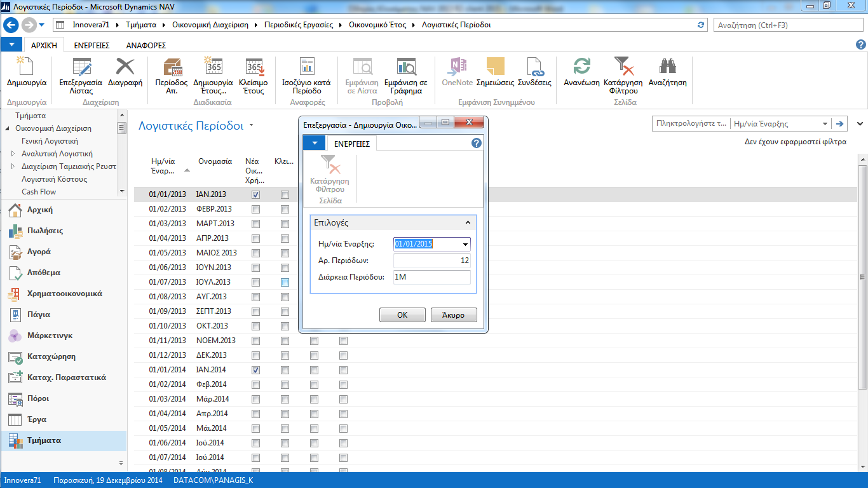Toggle Νέα Οικ. Χρήση checkbox for ΦΕΒΡ.2013
The width and height of the screenshot is (868, 488).
point(255,209)
